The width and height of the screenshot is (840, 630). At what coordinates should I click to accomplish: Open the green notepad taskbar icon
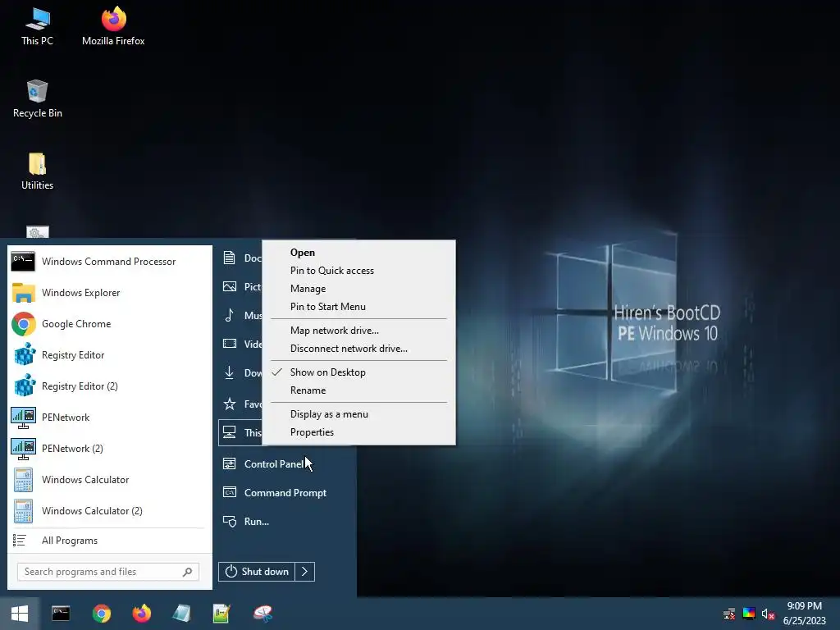point(221,614)
